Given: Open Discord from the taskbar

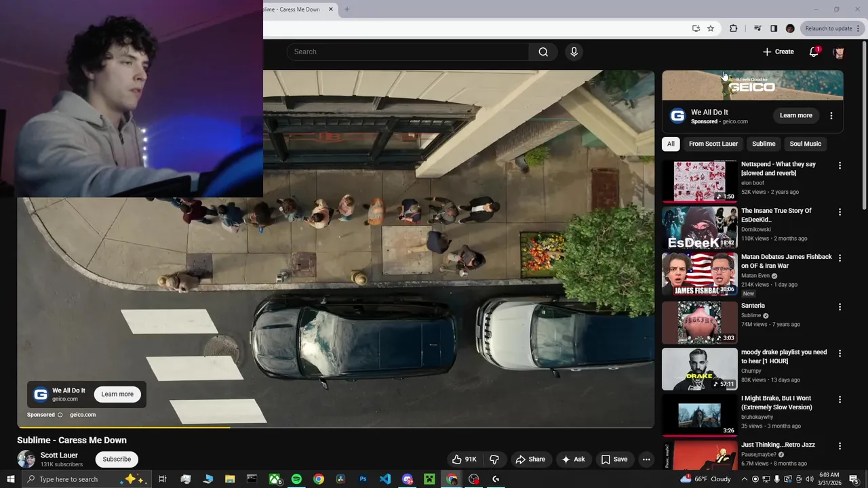Looking at the screenshot, I should [x=408, y=479].
